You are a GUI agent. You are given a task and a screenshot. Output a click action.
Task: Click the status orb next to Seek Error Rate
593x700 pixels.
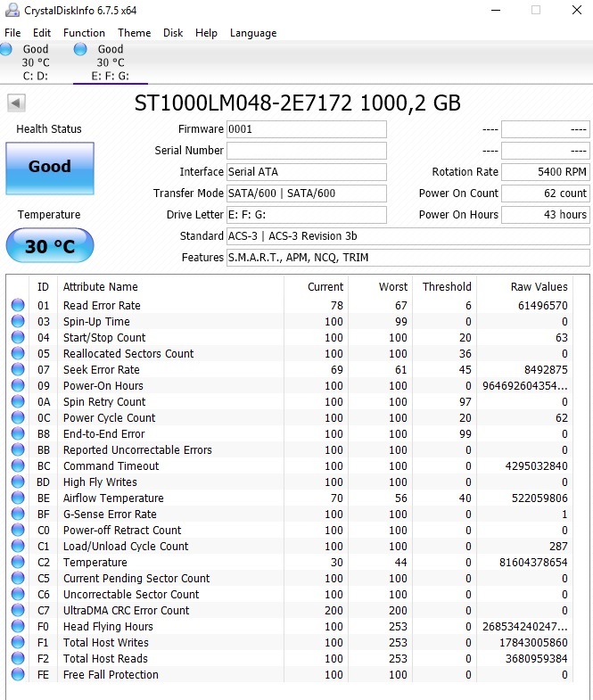18,370
